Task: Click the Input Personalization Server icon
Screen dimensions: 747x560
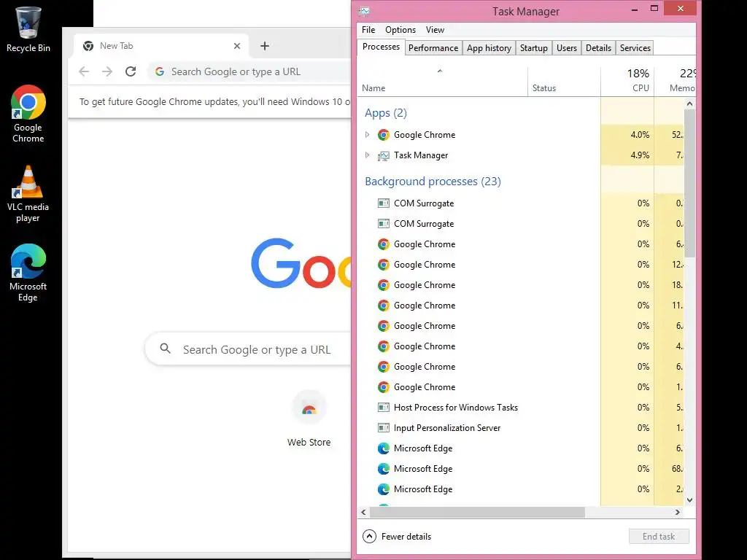Action: (384, 427)
